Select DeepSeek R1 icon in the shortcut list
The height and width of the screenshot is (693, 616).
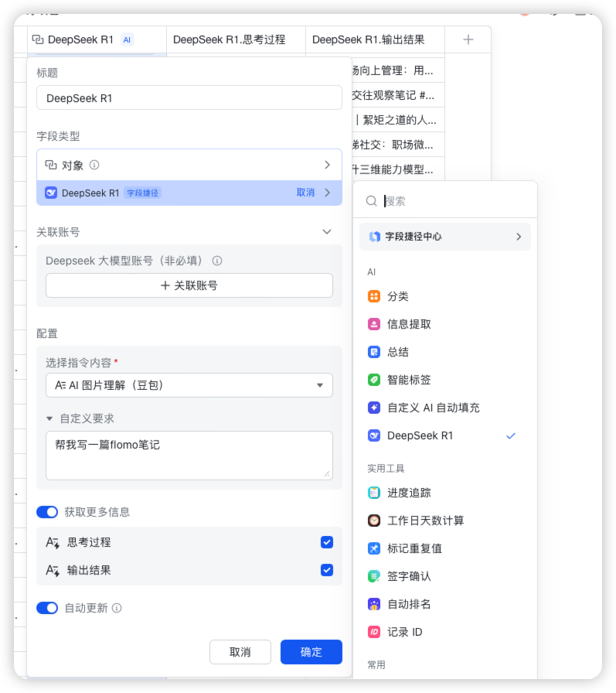pyautogui.click(x=373, y=435)
